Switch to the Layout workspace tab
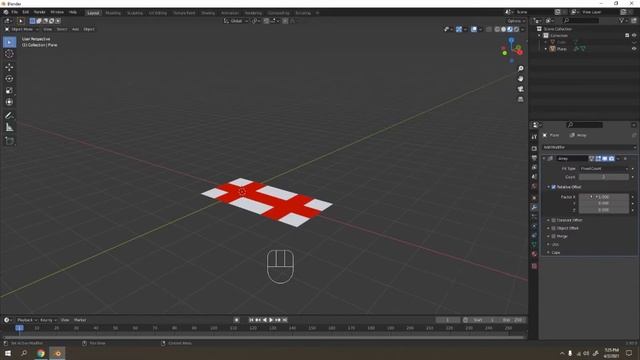Image resolution: width=640 pixels, height=360 pixels. point(93,13)
